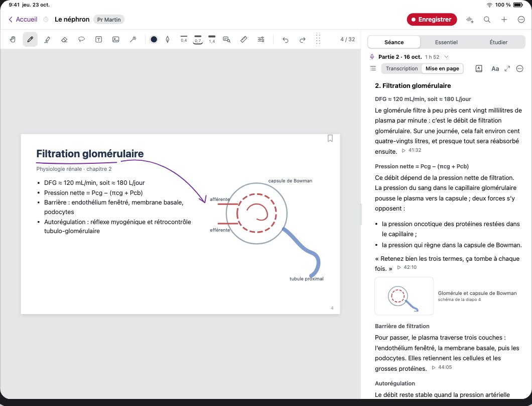Set stroke thickness to 1,4
The width and height of the screenshot is (532, 406).
click(212, 39)
